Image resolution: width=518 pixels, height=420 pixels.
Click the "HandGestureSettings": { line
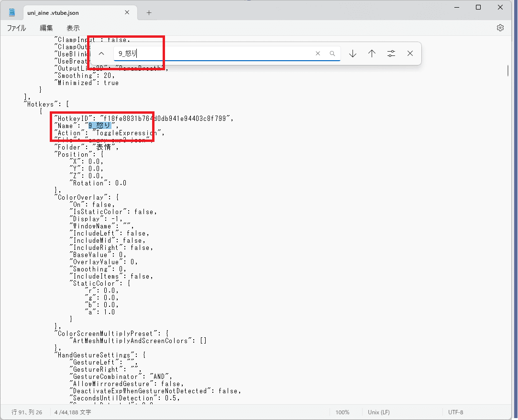[x=100, y=355]
